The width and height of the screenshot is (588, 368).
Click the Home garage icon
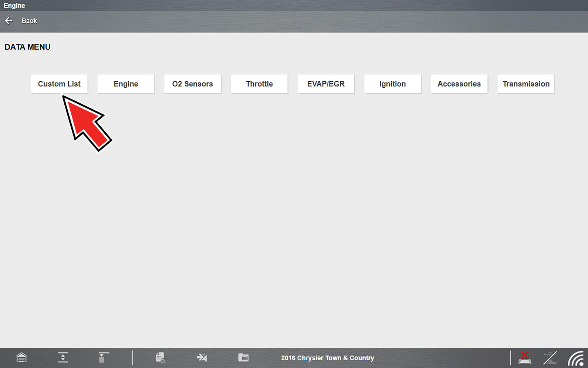point(21,358)
